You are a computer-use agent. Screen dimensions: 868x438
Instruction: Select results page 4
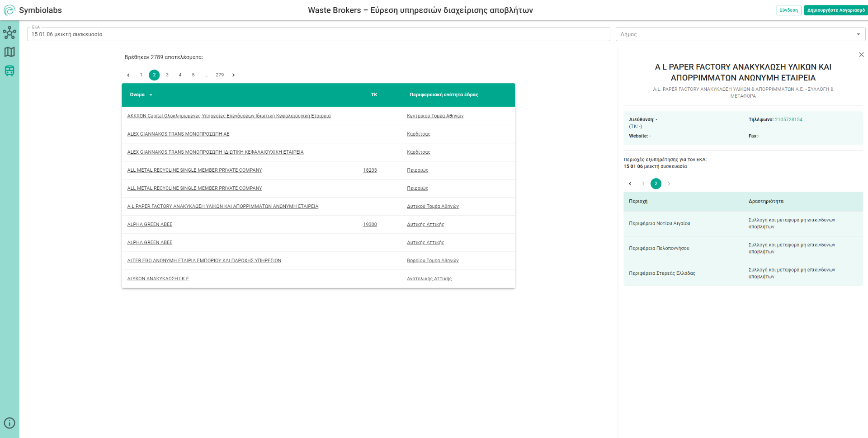click(180, 75)
